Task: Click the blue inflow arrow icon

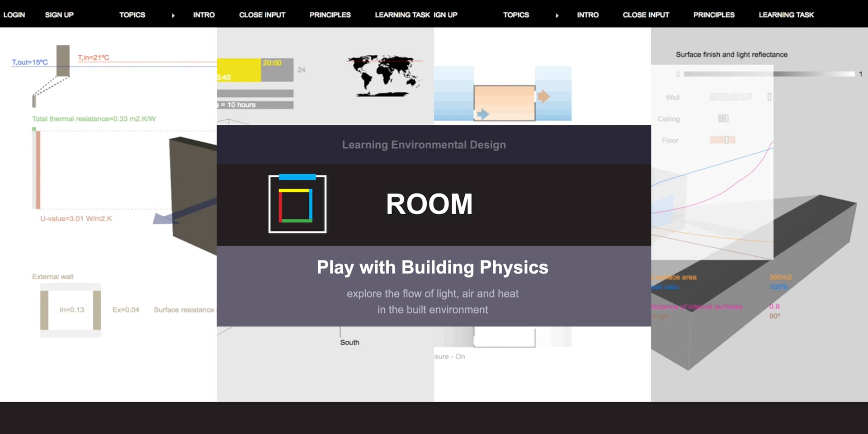Action: click(483, 114)
